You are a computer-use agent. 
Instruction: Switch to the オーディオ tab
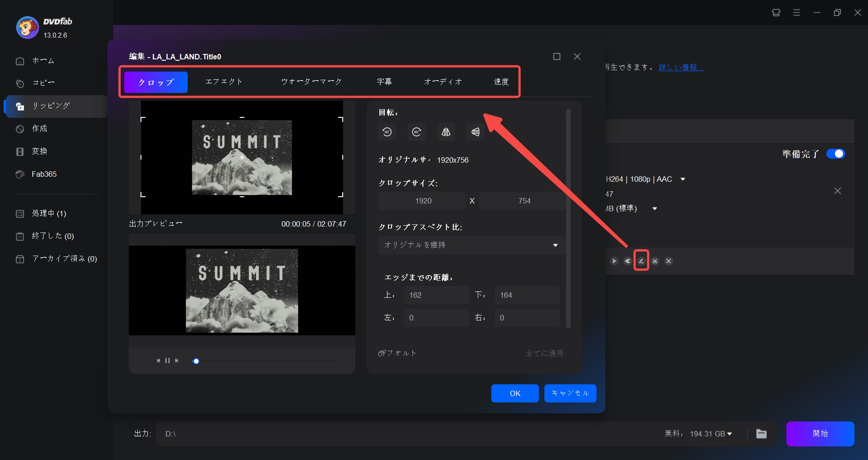(443, 82)
